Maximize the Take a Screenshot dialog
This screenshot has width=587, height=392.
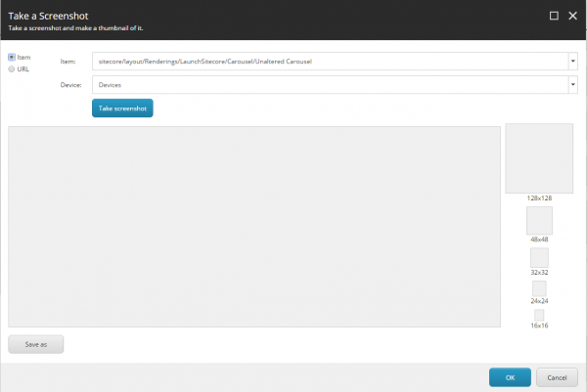tap(554, 16)
